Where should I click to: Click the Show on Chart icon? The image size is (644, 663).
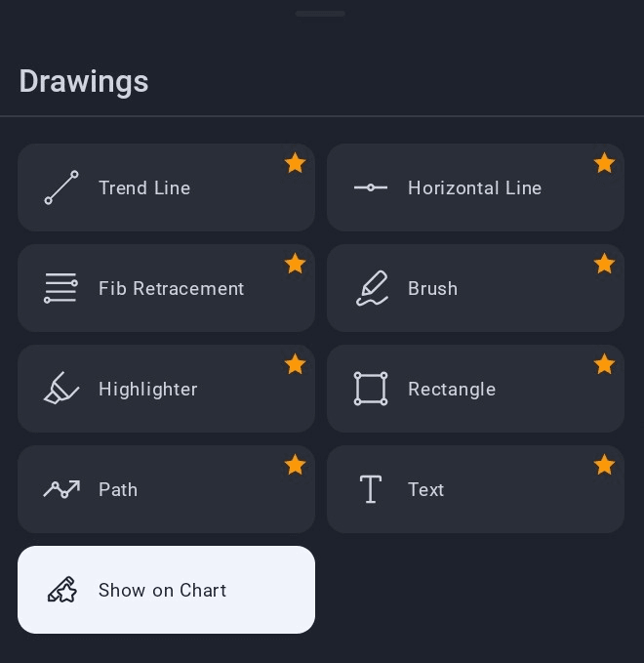(x=61, y=590)
